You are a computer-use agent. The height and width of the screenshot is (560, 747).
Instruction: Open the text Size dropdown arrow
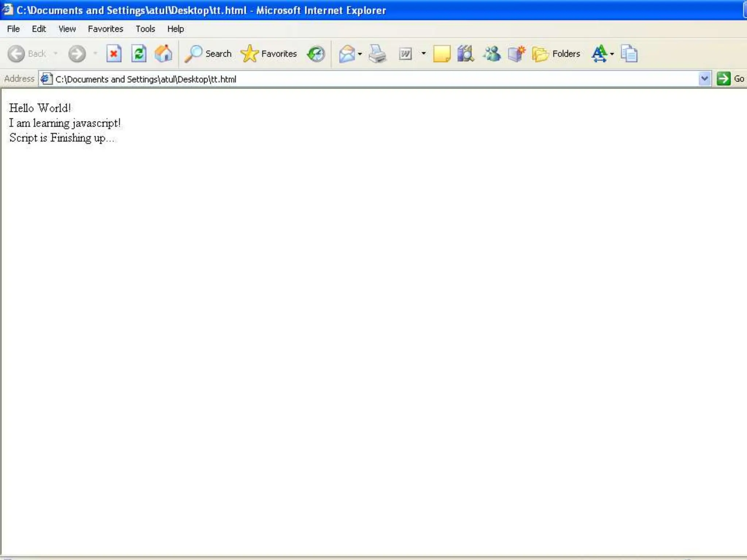[612, 54]
